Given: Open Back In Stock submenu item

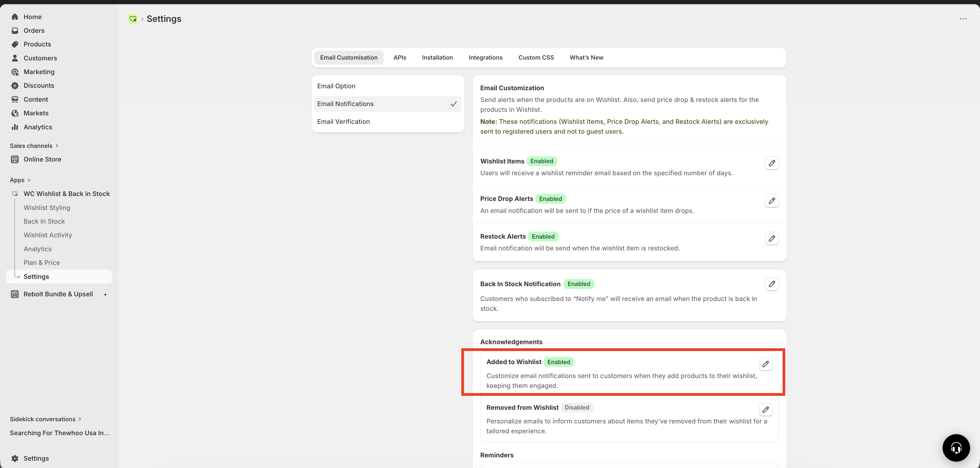Looking at the screenshot, I should [44, 221].
